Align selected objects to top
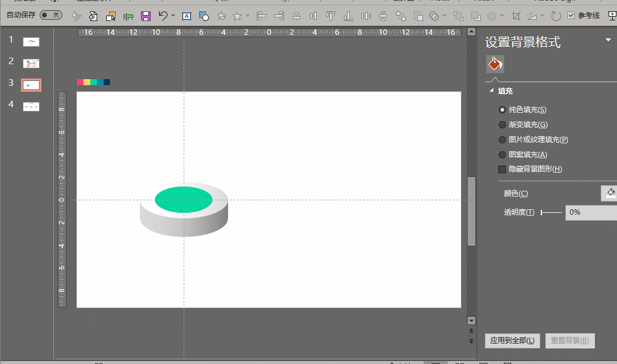This screenshot has height=364, width=617. 331,16
